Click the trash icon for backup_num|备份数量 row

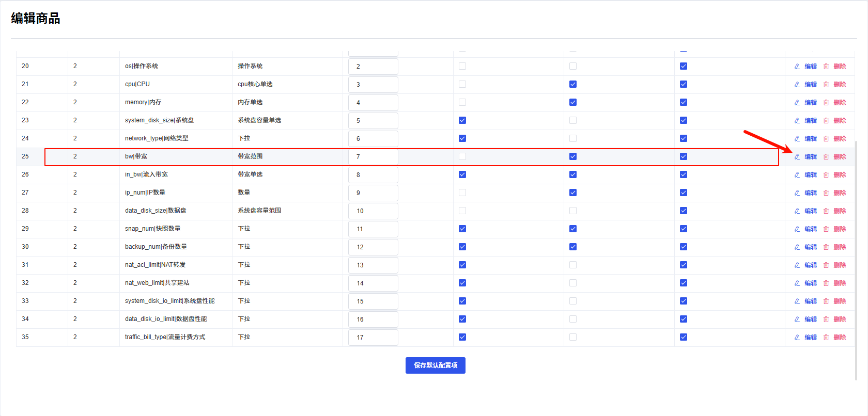click(x=826, y=247)
